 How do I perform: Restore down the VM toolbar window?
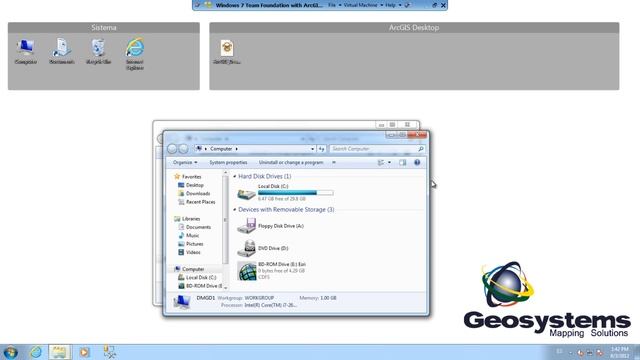click(434, 5)
